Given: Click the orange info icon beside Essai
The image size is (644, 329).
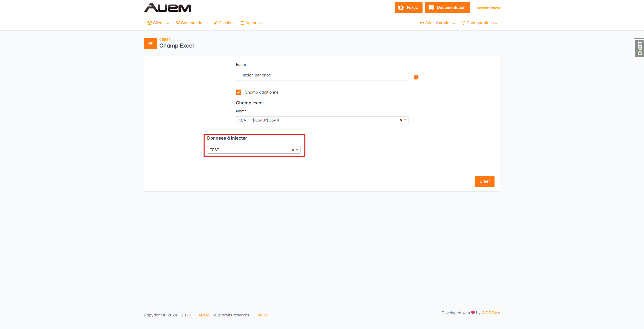Looking at the screenshot, I should (x=416, y=77).
